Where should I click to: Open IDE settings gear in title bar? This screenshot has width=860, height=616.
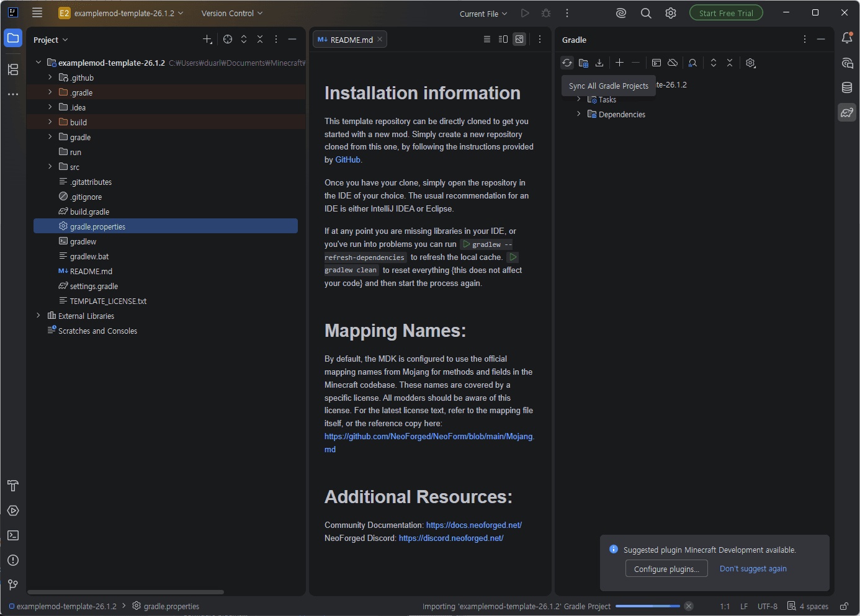[x=671, y=13]
